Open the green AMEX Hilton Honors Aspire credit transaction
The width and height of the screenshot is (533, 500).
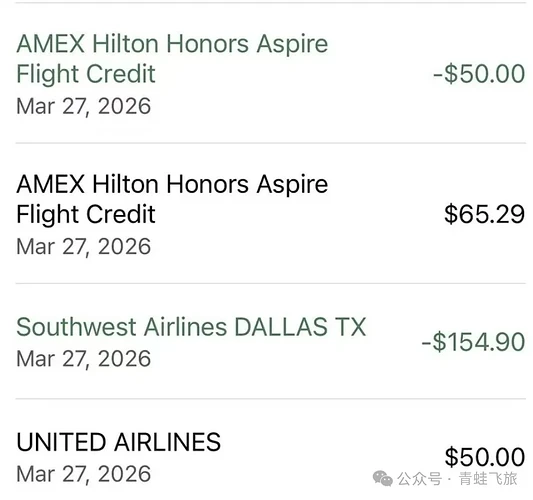click(x=271, y=73)
